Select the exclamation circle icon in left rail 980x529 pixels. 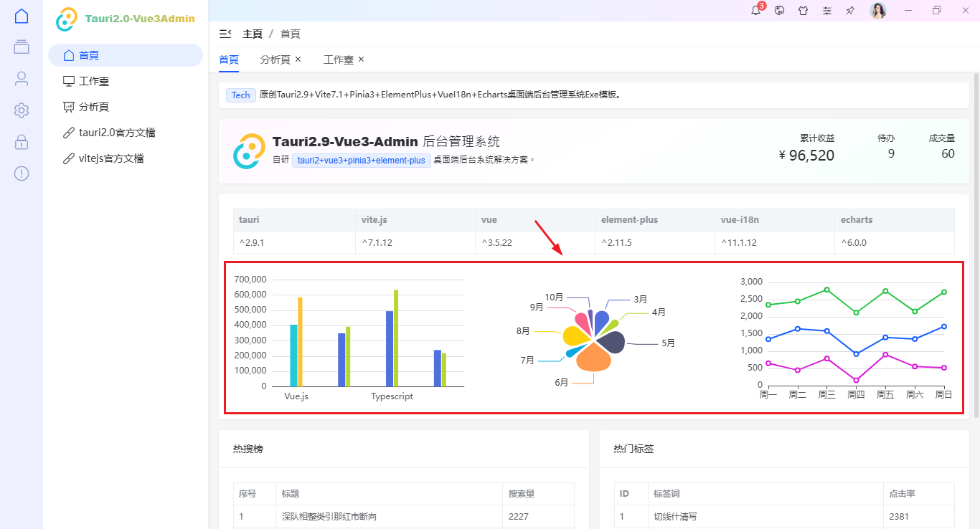click(x=22, y=173)
